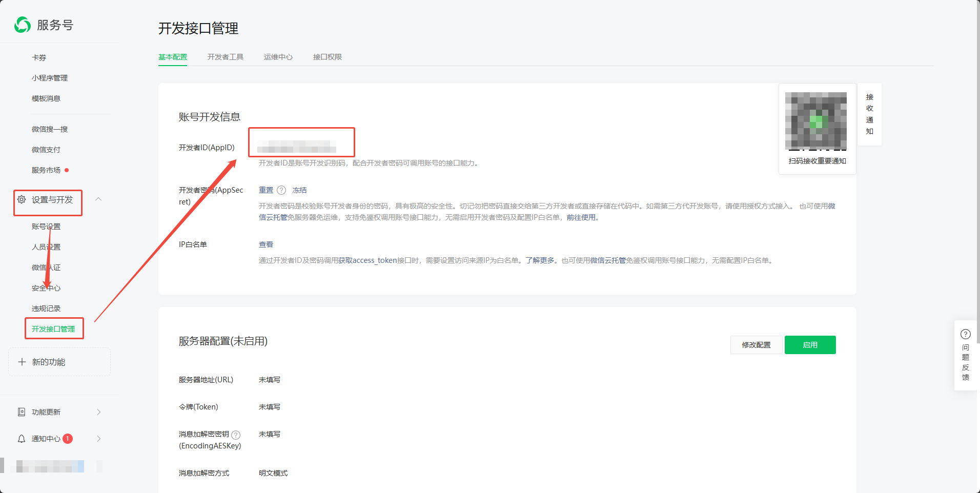980x493 pixels.
Task: Switch to the 接口权限 tab
Action: [328, 57]
